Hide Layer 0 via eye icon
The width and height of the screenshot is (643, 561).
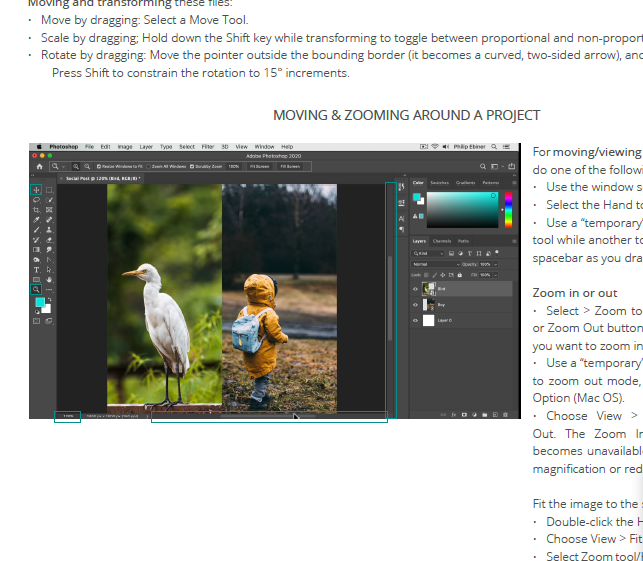pyautogui.click(x=415, y=320)
